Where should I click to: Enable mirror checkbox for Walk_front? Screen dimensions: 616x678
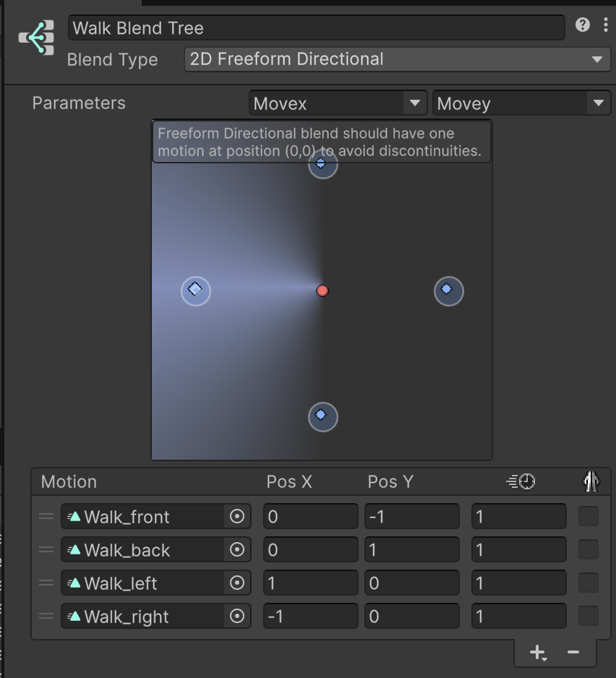click(589, 516)
